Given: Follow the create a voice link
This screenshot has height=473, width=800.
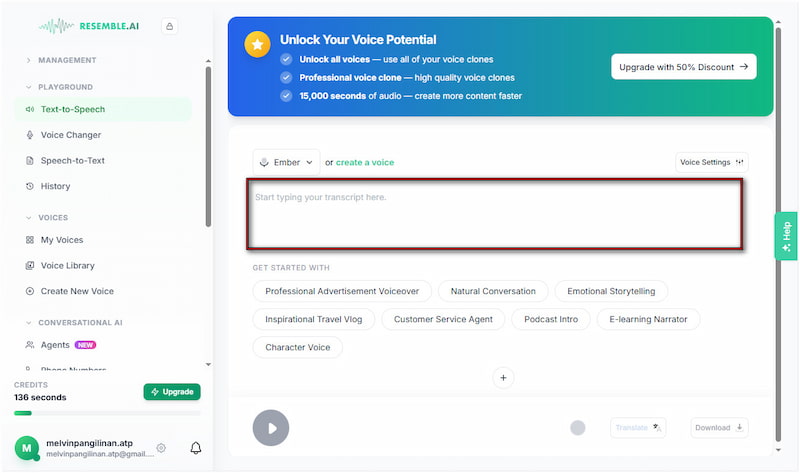Looking at the screenshot, I should (x=364, y=162).
